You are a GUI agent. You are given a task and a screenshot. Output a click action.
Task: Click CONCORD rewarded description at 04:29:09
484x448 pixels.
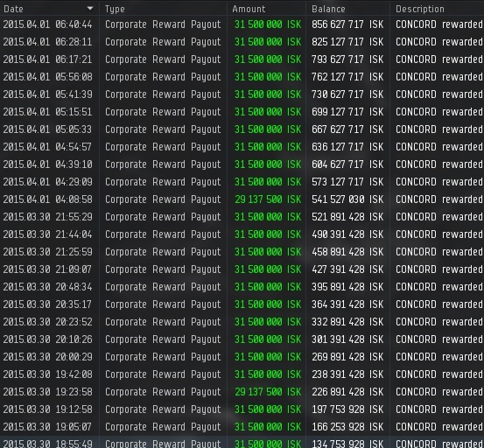pyautogui.click(x=439, y=182)
